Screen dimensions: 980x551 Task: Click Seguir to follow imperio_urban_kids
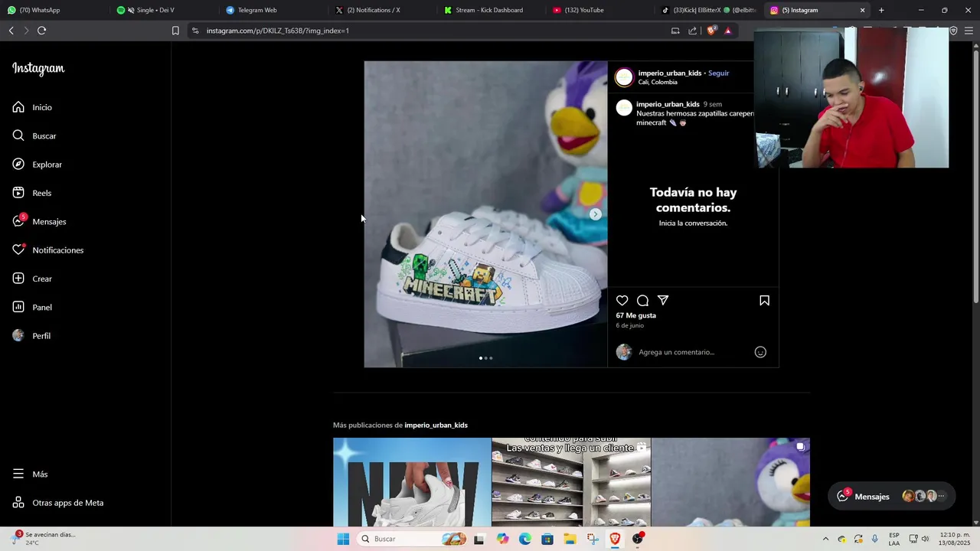coord(718,73)
